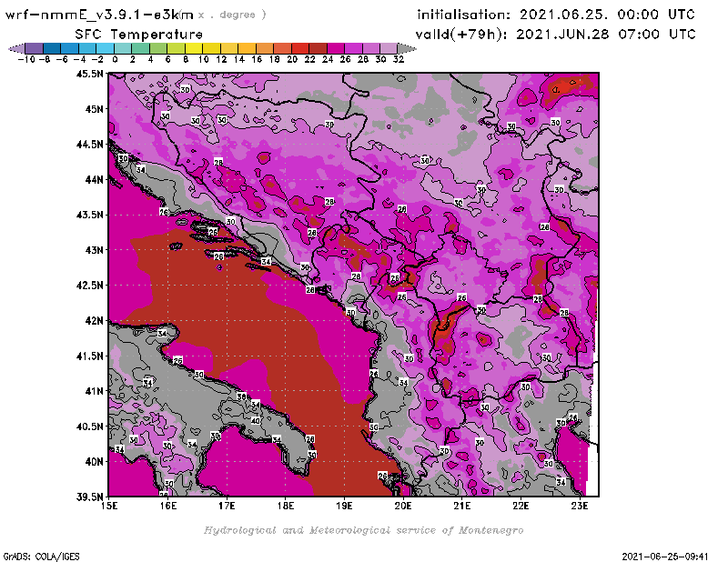Screen dimensions: 728x562
Task: Select the legend swatch between 16 and 18
Action: [x=265, y=48]
